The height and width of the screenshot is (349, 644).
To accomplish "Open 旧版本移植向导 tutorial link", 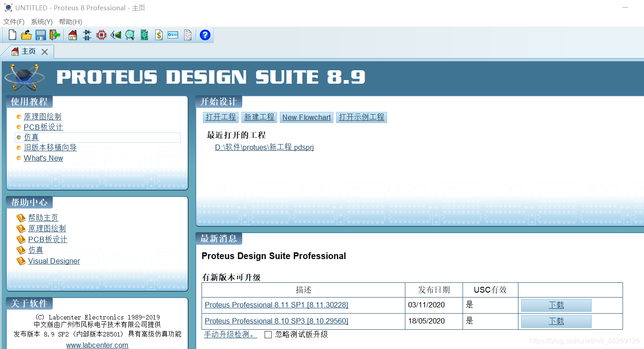I will click(50, 148).
